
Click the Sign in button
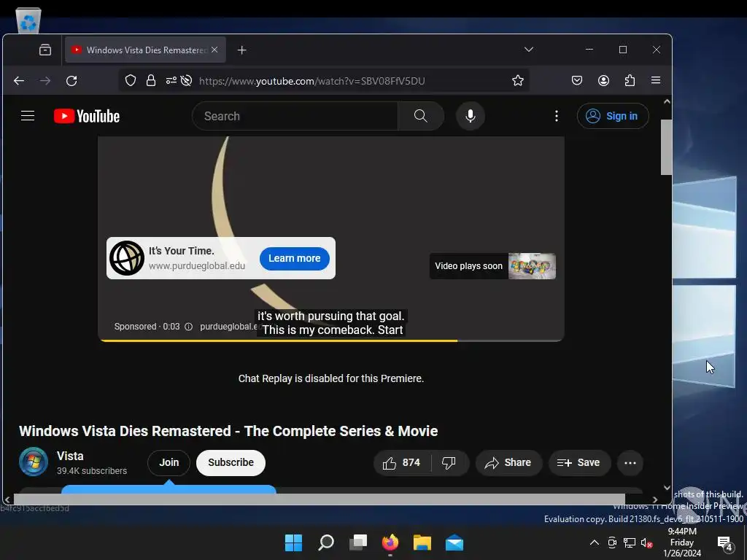613,116
